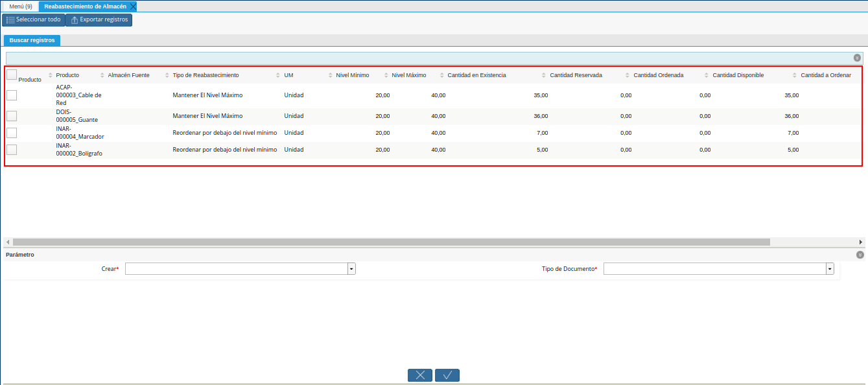This screenshot has height=385, width=868.
Task: Check the row for ACAP-000003_Cable de Red
Action: 11,95
